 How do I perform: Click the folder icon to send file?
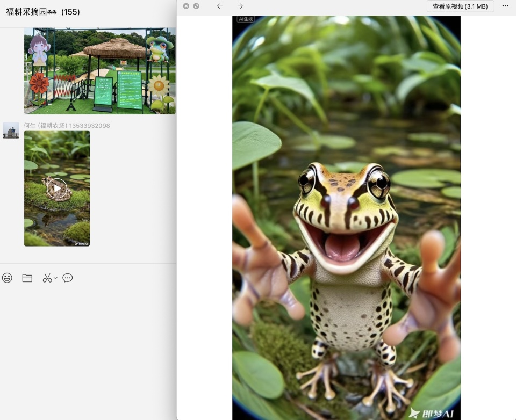(x=27, y=278)
